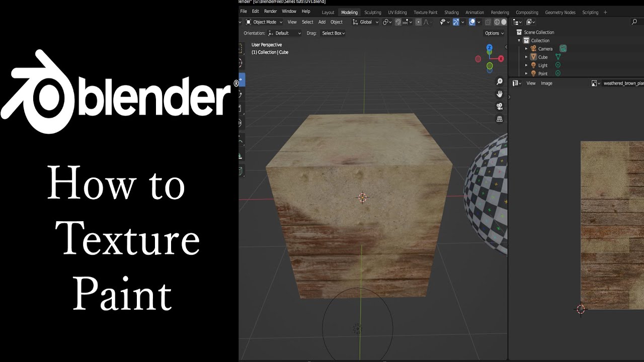The image size is (644, 362).
Task: Open image editor type dropdown
Action: pos(517,83)
